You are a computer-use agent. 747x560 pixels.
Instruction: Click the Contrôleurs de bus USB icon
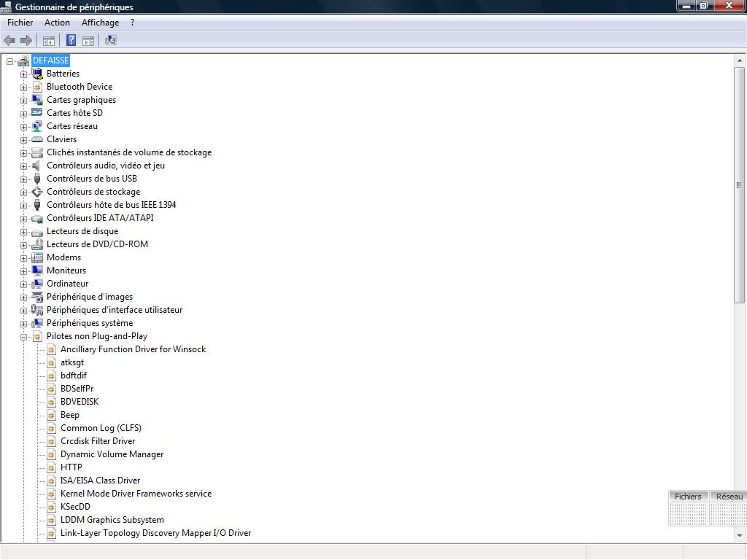point(37,179)
